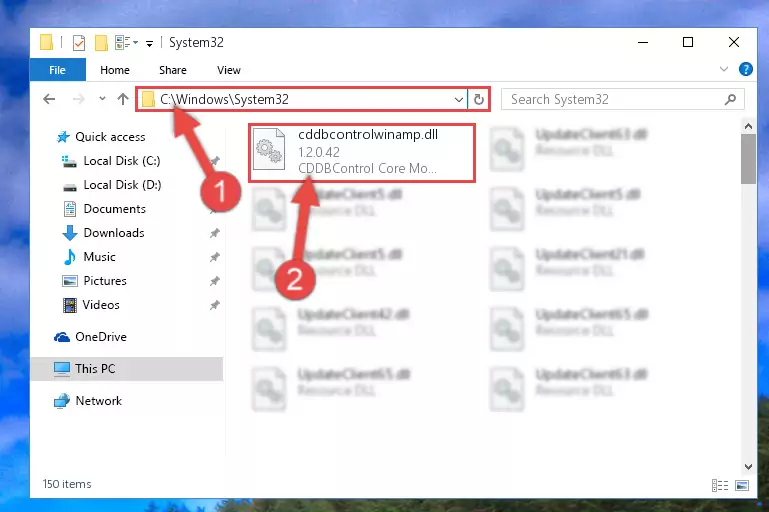Viewport: 769px width, 512px height.
Task: Open Local Disk (D:) in sidebar
Action: (x=112, y=185)
